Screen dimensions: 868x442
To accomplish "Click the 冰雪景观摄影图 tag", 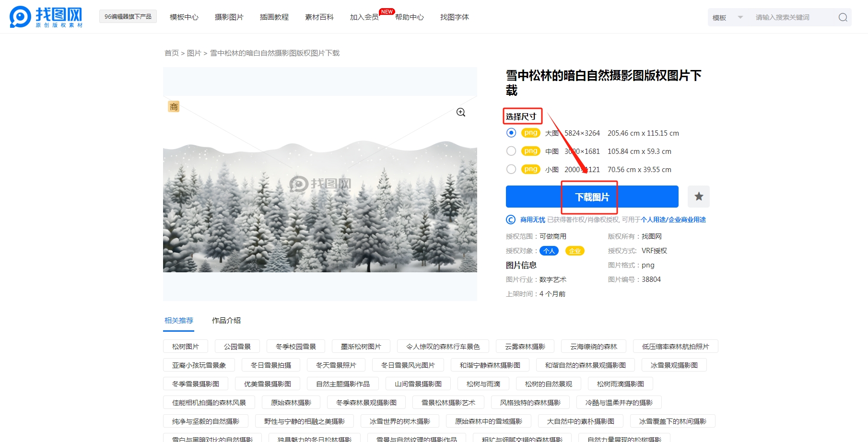I will point(674,365).
